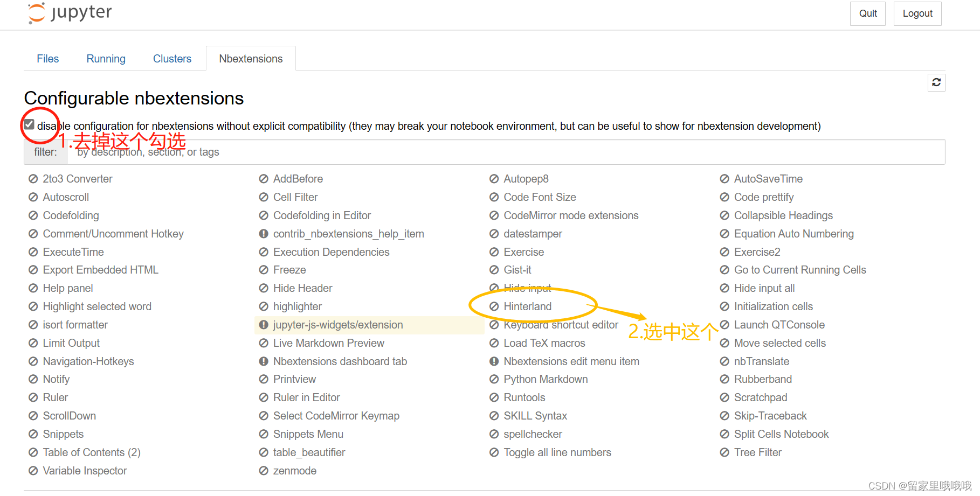Open the Clusters tab
The width and height of the screenshot is (980, 496).
[172, 59]
